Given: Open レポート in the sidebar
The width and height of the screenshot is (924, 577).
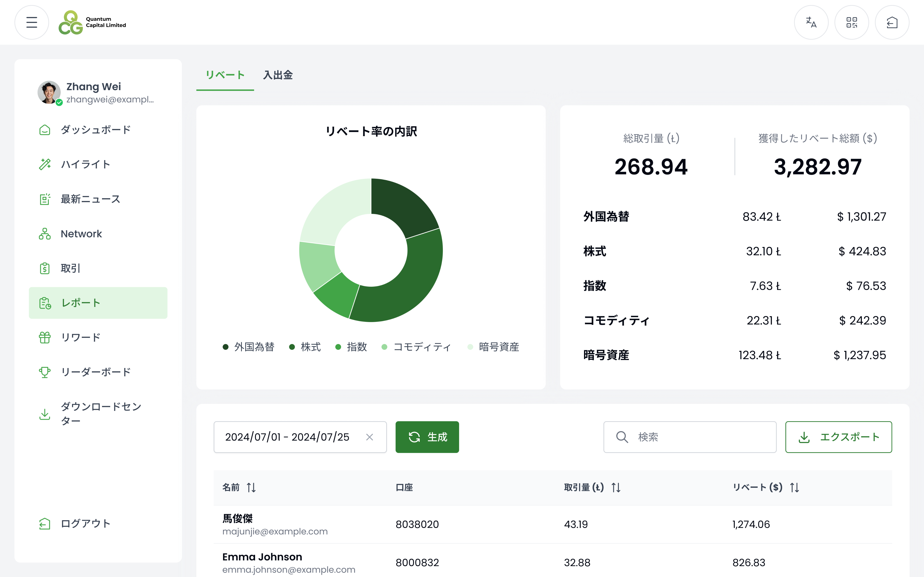Looking at the screenshot, I should coord(98,303).
